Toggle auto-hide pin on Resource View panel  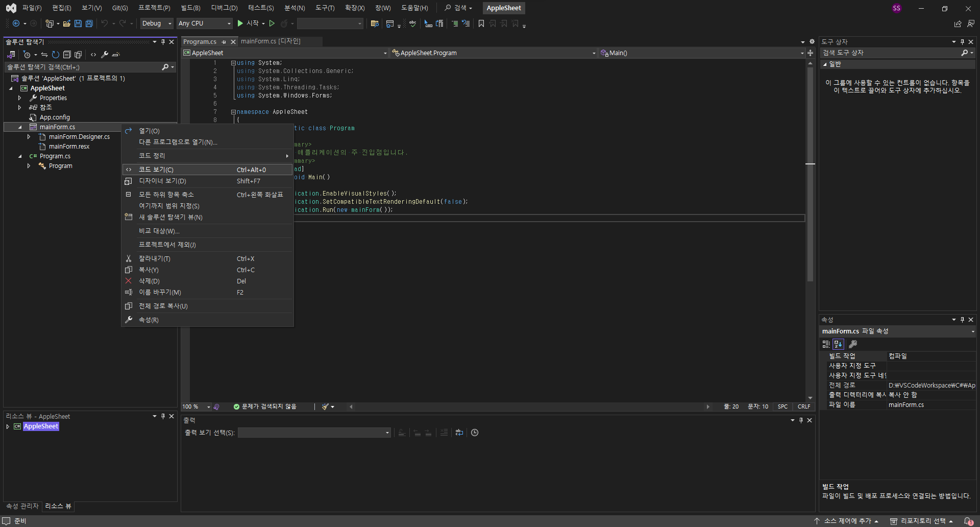[x=163, y=416]
